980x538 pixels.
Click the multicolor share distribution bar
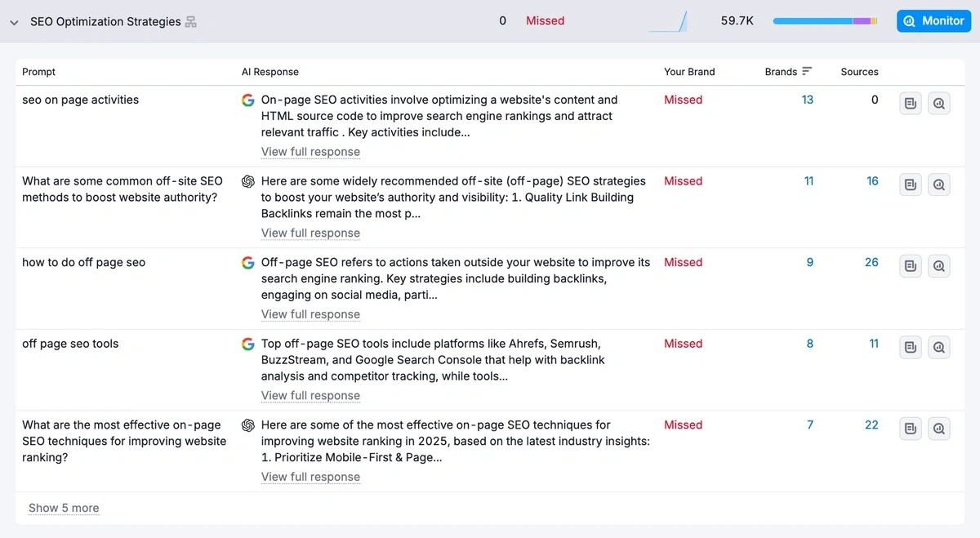pyautogui.click(x=825, y=21)
